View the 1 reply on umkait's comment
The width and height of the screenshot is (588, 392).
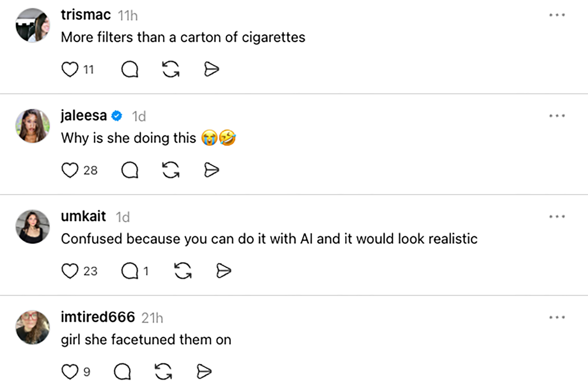[135, 271]
